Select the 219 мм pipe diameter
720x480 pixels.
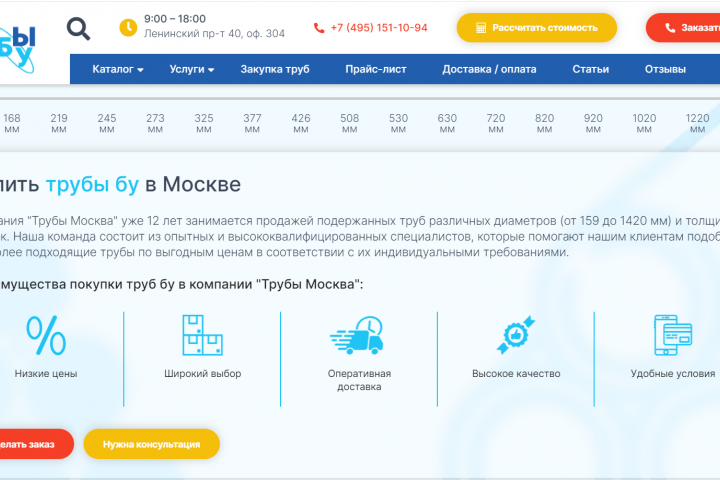59,123
